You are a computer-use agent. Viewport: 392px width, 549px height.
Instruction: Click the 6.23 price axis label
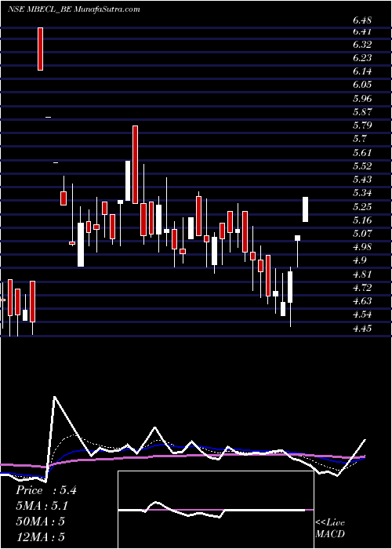click(362, 58)
